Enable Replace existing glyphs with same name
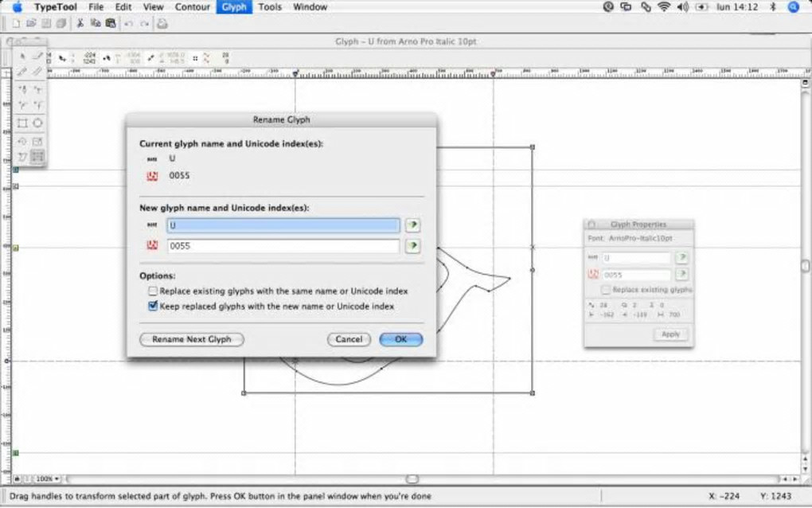This screenshot has height=508, width=812. tap(153, 291)
